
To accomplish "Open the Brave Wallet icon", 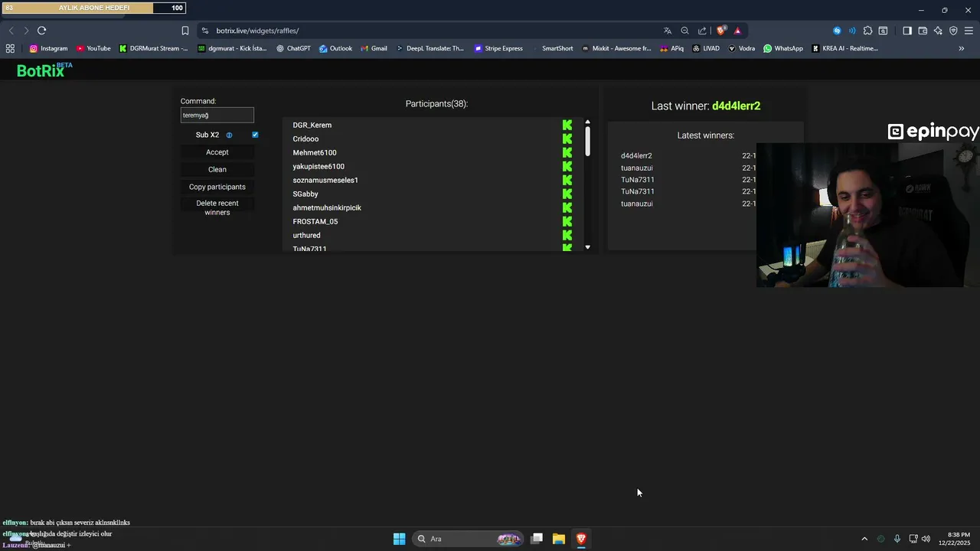I will point(923,31).
